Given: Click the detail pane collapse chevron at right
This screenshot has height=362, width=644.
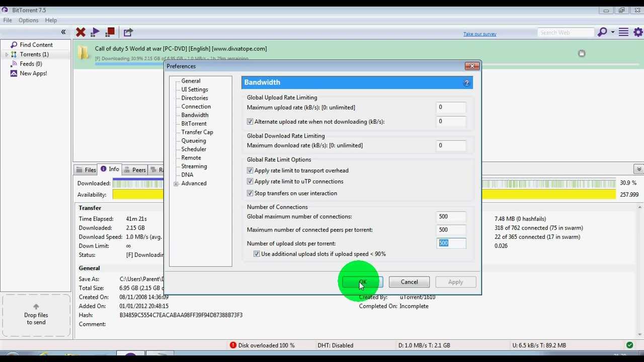Looking at the screenshot, I should (638, 169).
